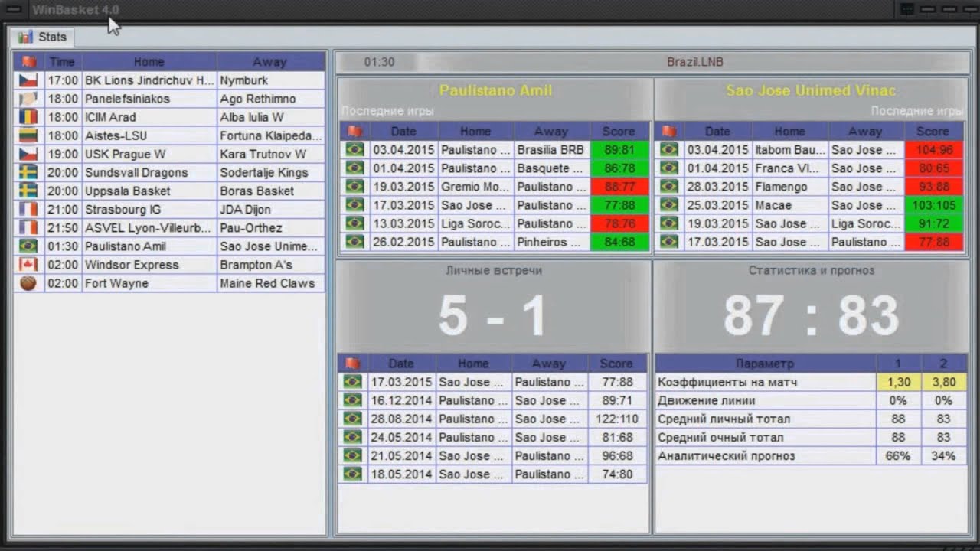Click Brazil flag in 26.02.2015 Pinheiros row
The height and width of the screenshot is (551, 980).
pos(354,242)
